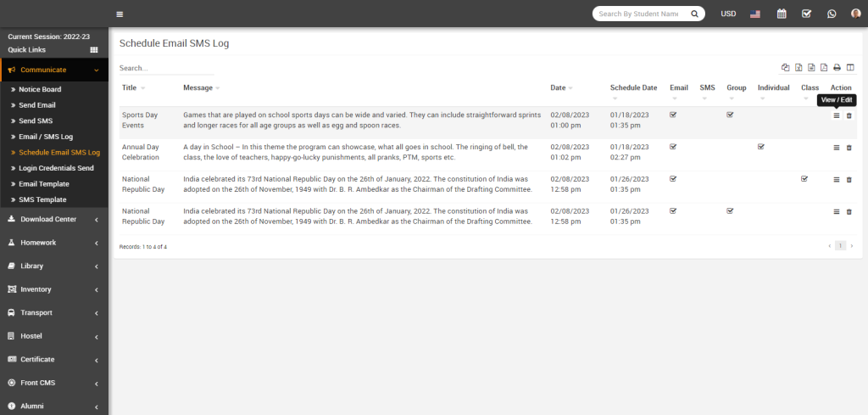Delete the Sports Day Events entry
The image size is (868, 415).
(x=849, y=115)
